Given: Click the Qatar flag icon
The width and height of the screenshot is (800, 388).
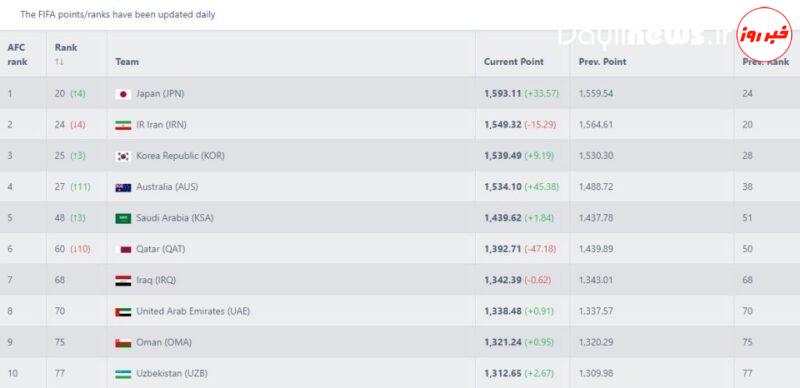Looking at the screenshot, I should [123, 250].
